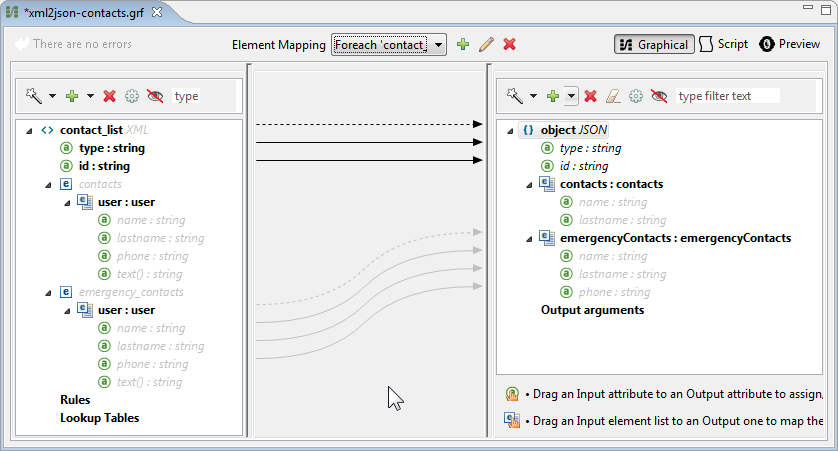Collapse the emergencyContacts output node
This screenshot has height=451, width=838.
point(528,238)
